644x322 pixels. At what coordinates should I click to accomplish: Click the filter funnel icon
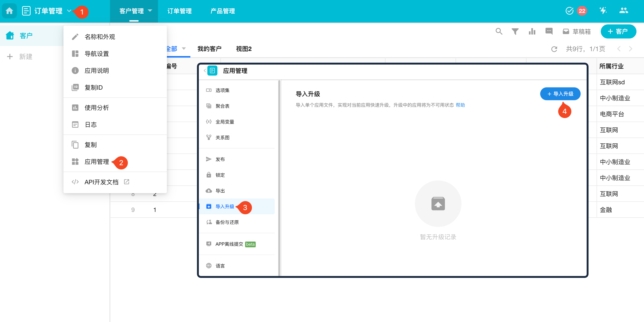[515, 31]
